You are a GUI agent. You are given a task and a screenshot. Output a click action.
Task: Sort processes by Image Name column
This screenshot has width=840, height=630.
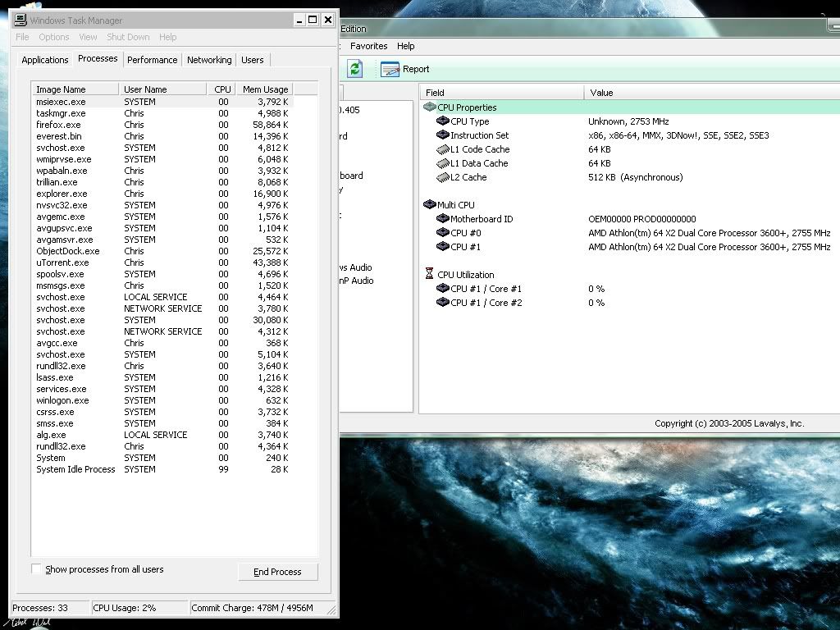(75, 89)
